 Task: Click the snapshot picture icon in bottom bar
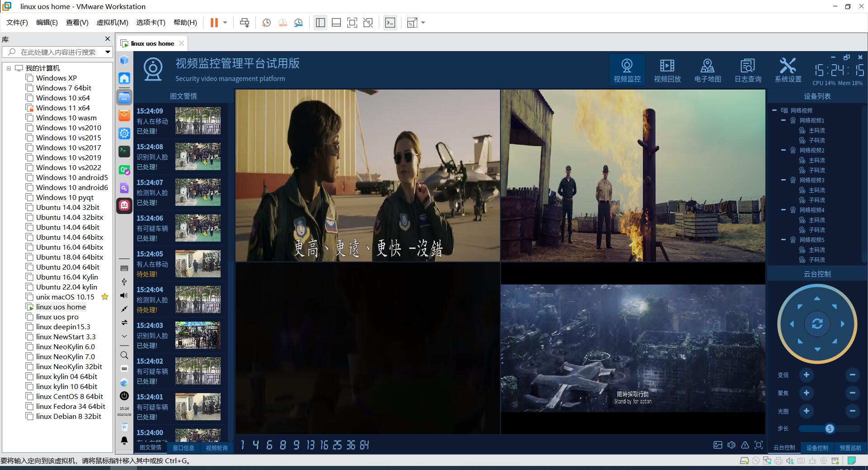[x=717, y=445]
